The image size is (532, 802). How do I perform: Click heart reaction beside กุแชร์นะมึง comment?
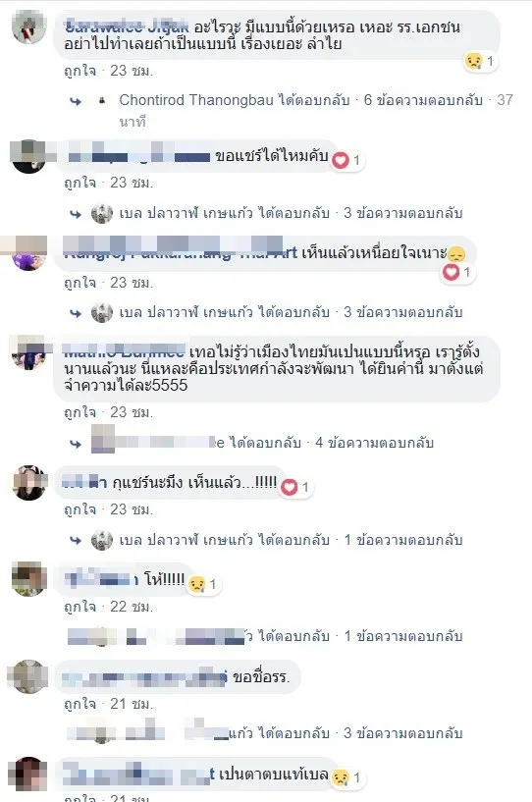click(289, 488)
